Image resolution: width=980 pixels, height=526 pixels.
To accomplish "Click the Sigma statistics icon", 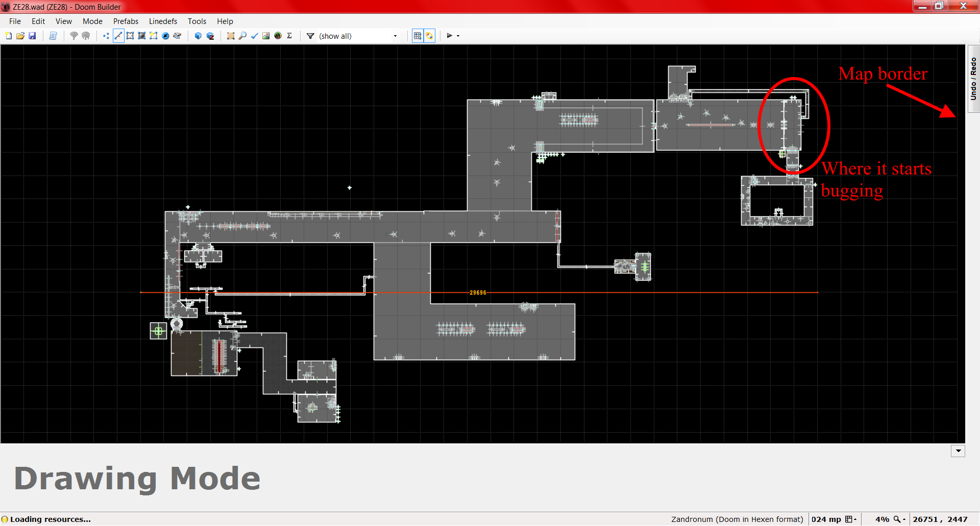I will (x=289, y=36).
